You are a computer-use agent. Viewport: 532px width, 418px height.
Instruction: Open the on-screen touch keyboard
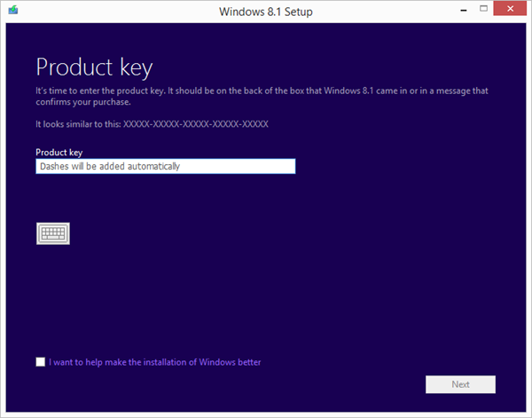(x=53, y=233)
